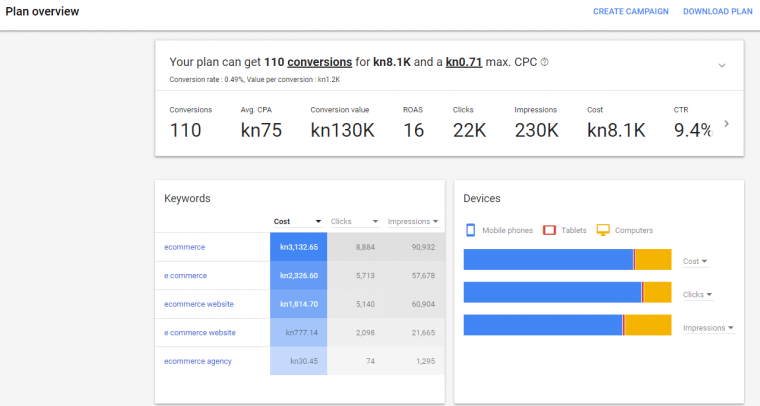The width and height of the screenshot is (760, 406).
Task: Click DOWNLOAD PLAN button
Action: [x=717, y=11]
